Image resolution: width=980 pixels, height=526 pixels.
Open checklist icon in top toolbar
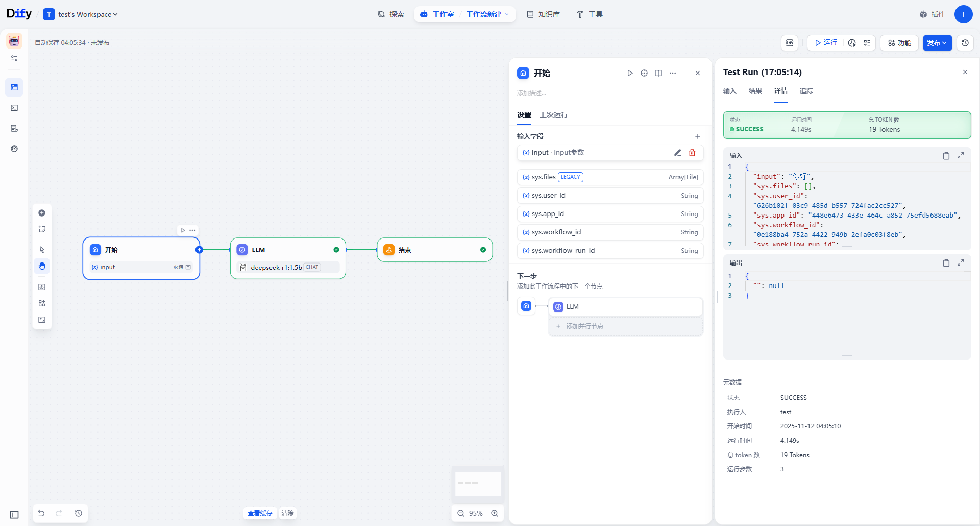[867, 43]
